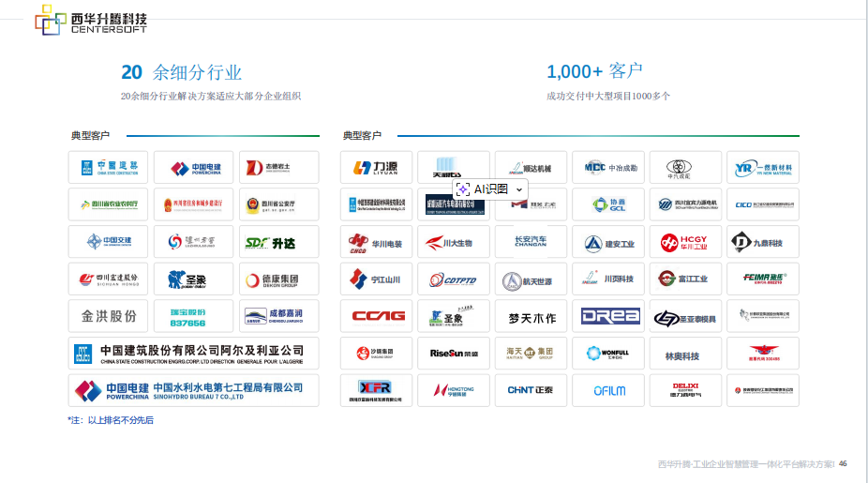This screenshot has height=483, width=868.
Task: Click the 力源 Liyuan logo tile
Action: point(376,168)
